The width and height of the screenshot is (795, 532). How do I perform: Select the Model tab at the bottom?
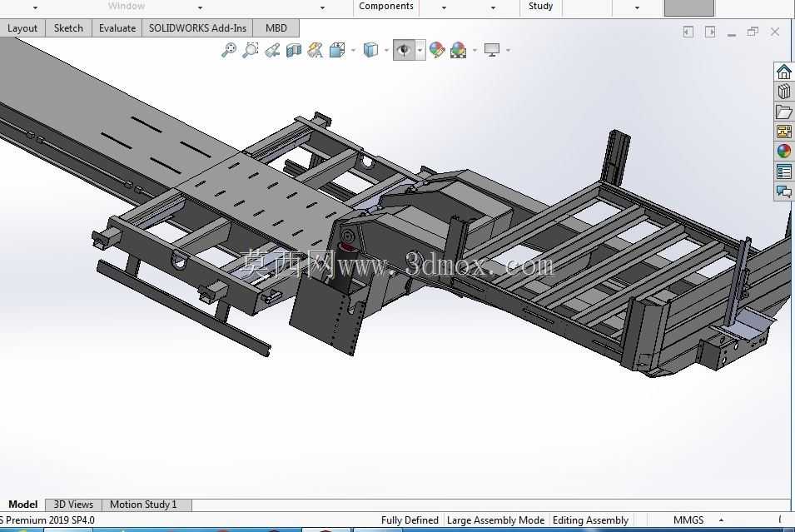[22, 505]
